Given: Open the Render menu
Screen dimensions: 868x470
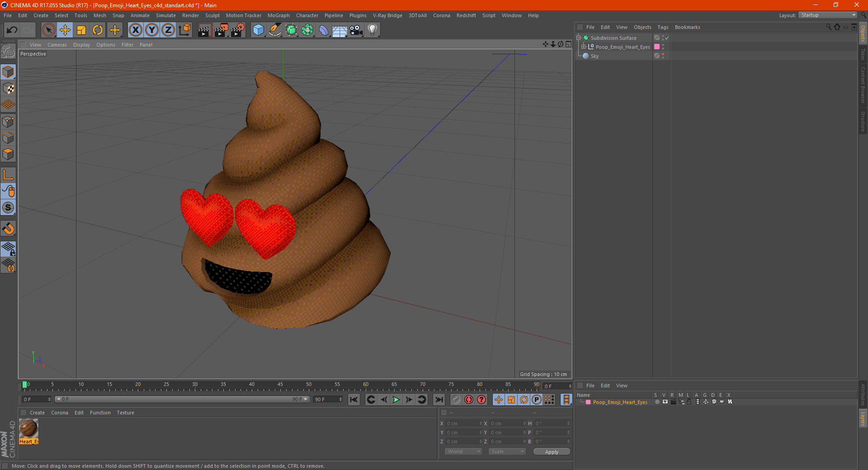Looking at the screenshot, I should coord(190,15).
